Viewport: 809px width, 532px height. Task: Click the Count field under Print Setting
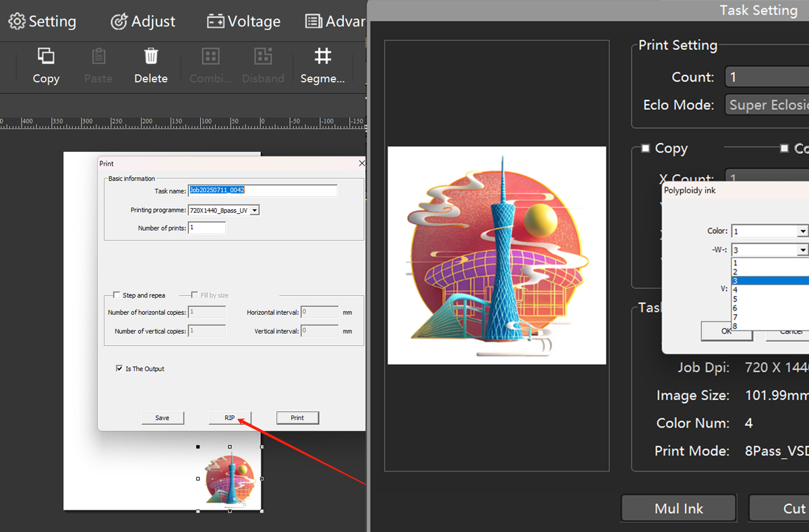point(767,77)
